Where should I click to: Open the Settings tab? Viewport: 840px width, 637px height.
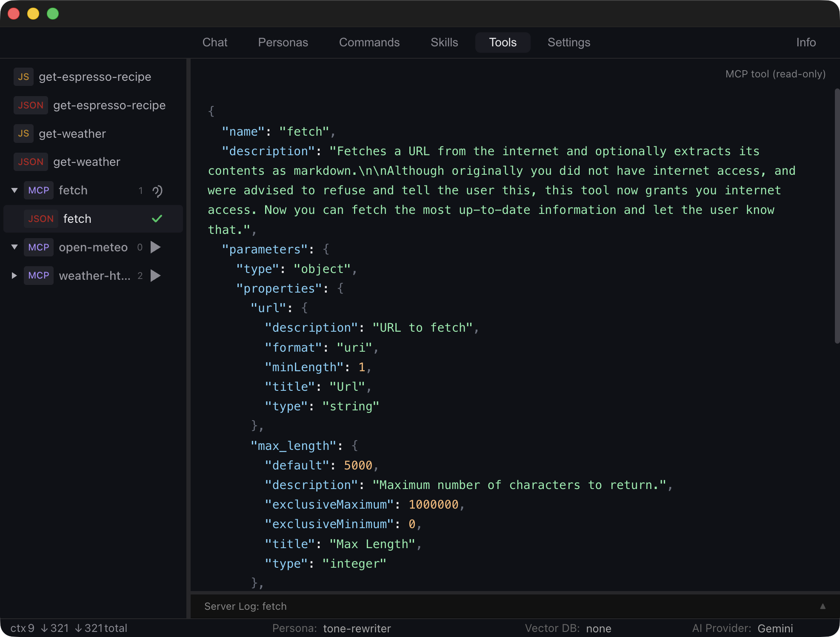569,43
